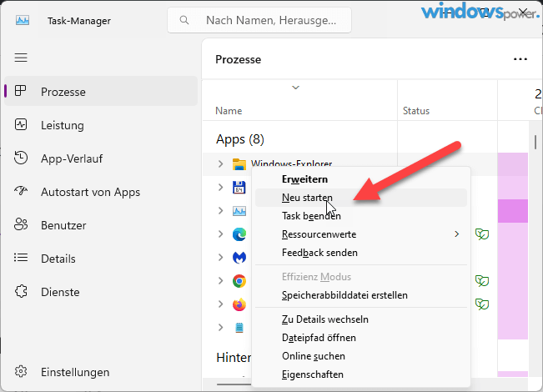Select the Windows-Explorer folder icon
Screen dimensions: 543x392
tap(239, 164)
